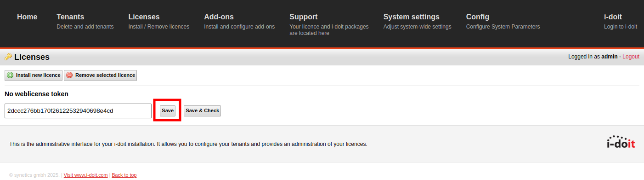This screenshot has height=180, width=644.
Task: Click the Save & Check button
Action: pos(202,111)
